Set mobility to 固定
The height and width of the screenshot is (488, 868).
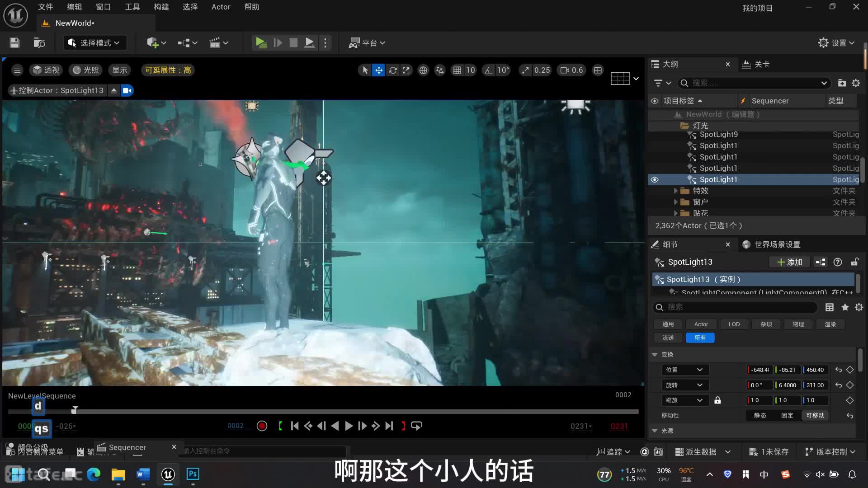tap(787, 416)
